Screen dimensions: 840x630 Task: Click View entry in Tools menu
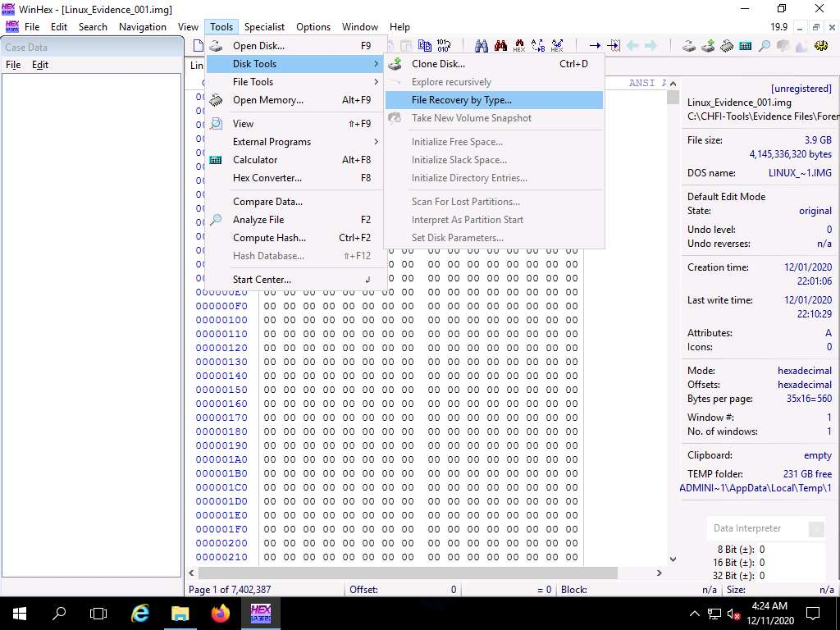[x=294, y=124]
